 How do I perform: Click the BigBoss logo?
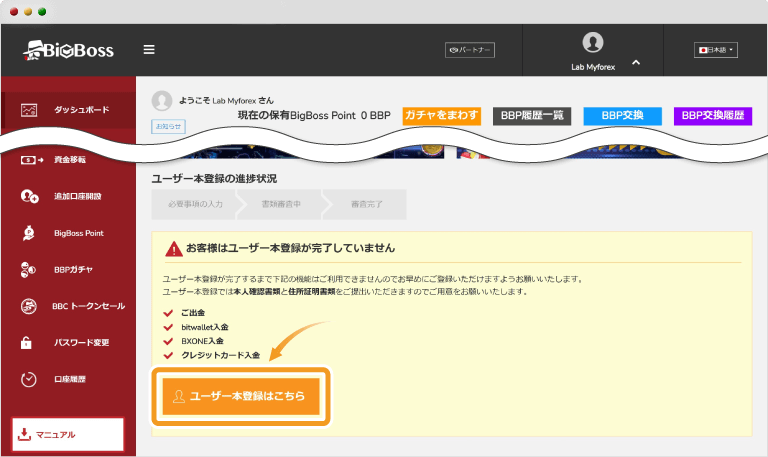pyautogui.click(x=69, y=50)
